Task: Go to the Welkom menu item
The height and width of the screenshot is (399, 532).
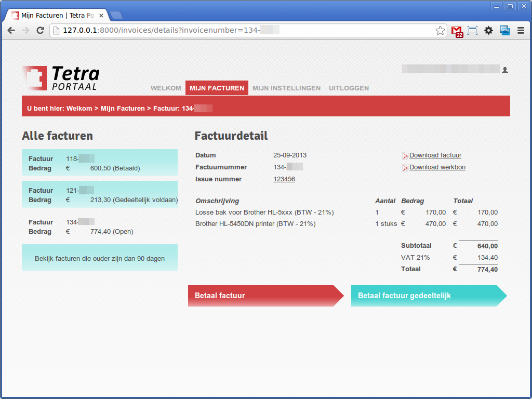Action: (166, 88)
